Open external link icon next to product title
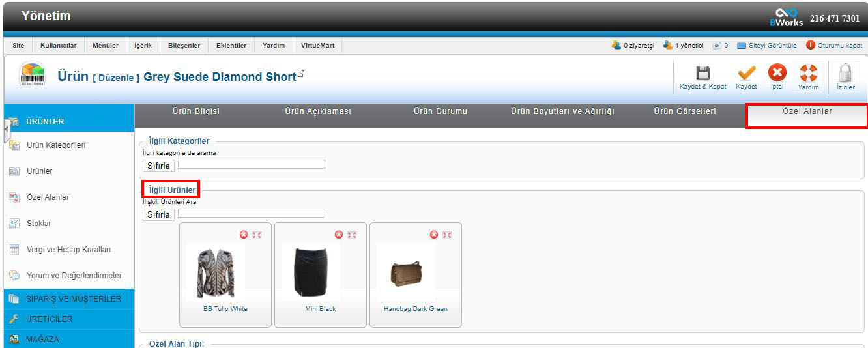Viewport: 868px width, 348px height. (x=301, y=74)
